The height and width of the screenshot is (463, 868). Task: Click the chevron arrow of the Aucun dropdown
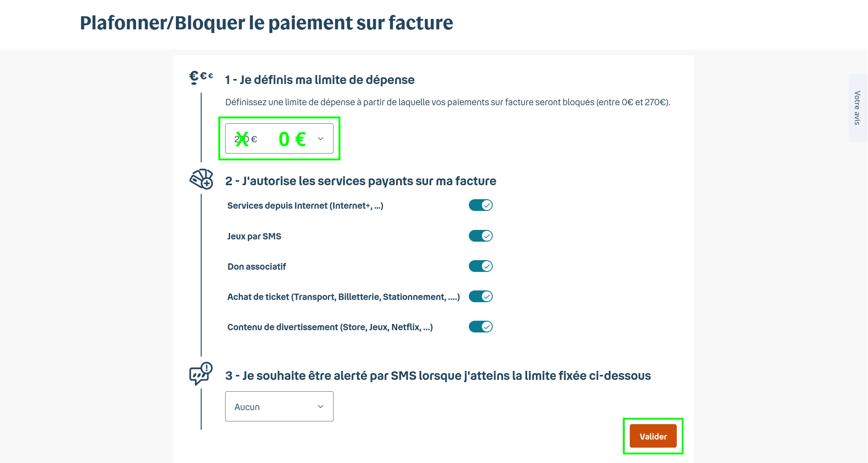tap(321, 407)
